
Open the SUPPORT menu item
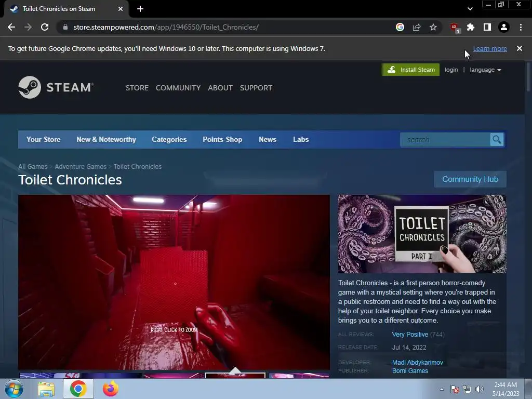click(256, 88)
